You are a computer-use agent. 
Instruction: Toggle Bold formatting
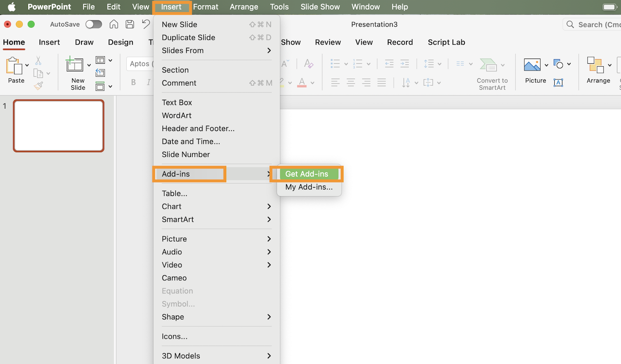(x=134, y=82)
